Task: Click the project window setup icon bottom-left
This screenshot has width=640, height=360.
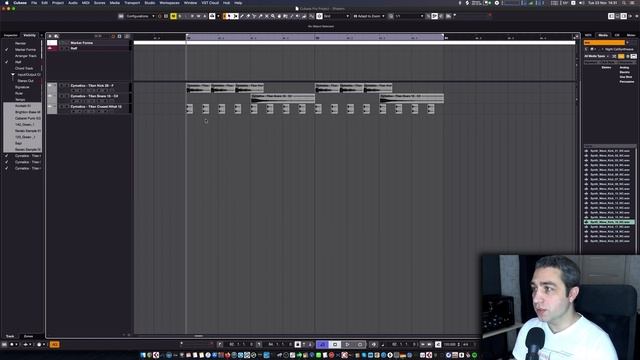Action: (4, 344)
